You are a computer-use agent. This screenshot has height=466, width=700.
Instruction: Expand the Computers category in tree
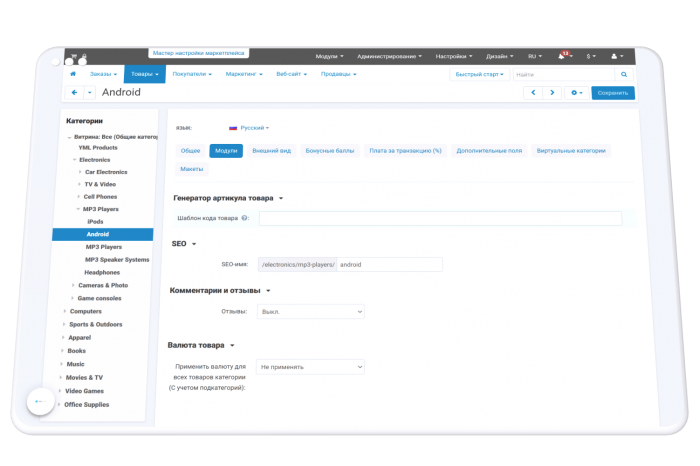pyautogui.click(x=64, y=311)
